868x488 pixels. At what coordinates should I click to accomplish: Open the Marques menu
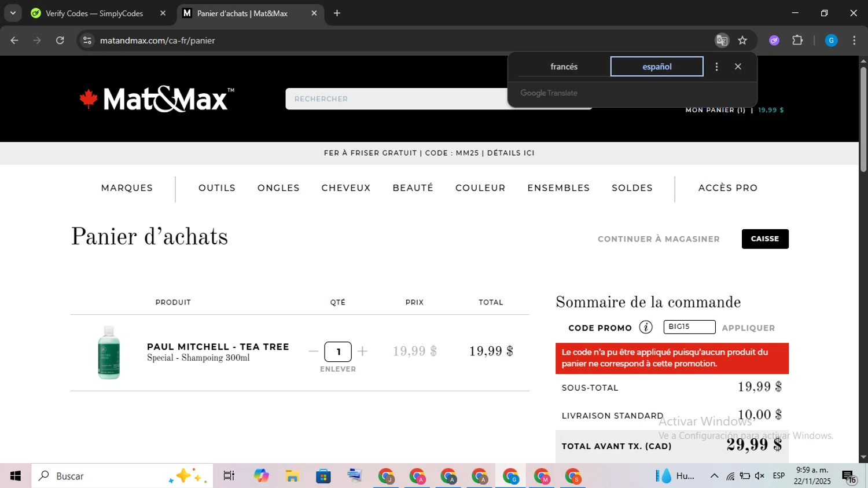127,188
